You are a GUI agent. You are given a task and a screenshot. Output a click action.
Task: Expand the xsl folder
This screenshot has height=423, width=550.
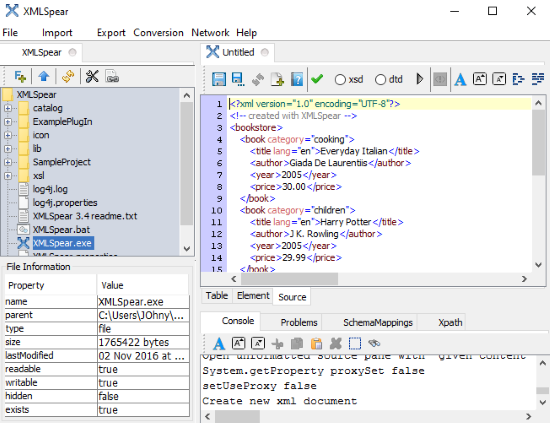8,176
